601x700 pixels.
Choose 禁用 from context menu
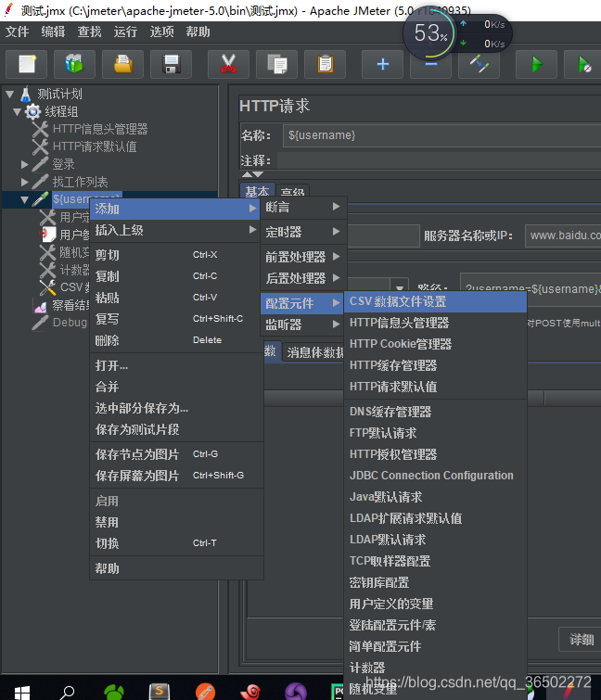(x=176, y=522)
